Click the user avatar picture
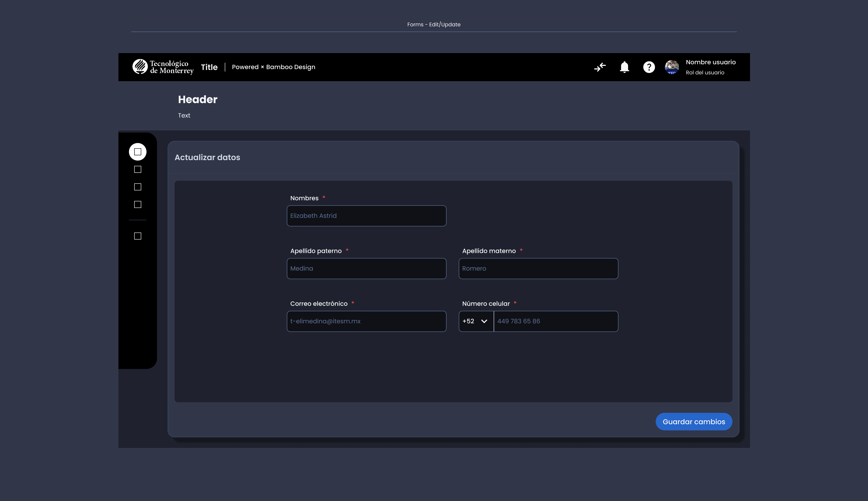Screen dimensions: 868x501 tap(672, 67)
